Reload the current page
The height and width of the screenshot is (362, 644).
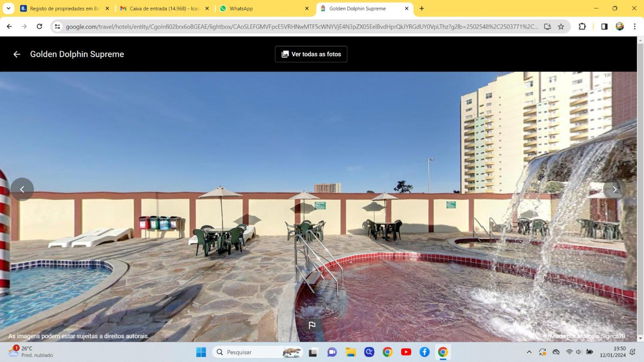coord(39,26)
